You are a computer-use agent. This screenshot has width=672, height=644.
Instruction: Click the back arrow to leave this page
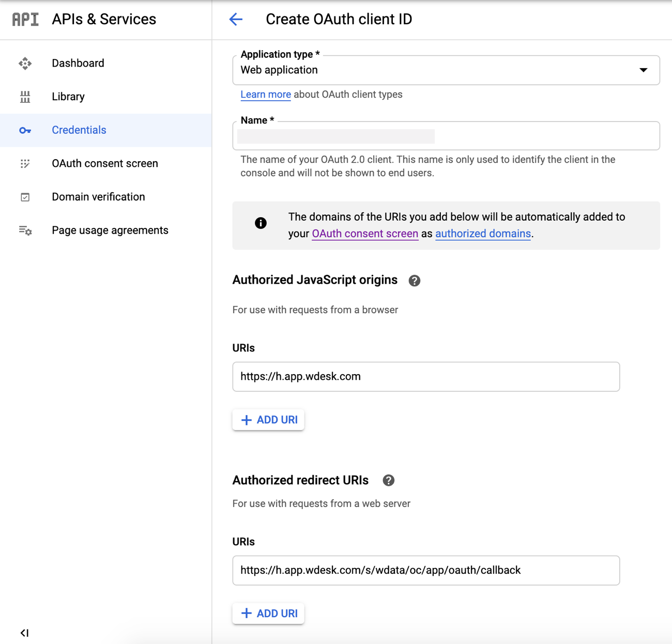[236, 19]
